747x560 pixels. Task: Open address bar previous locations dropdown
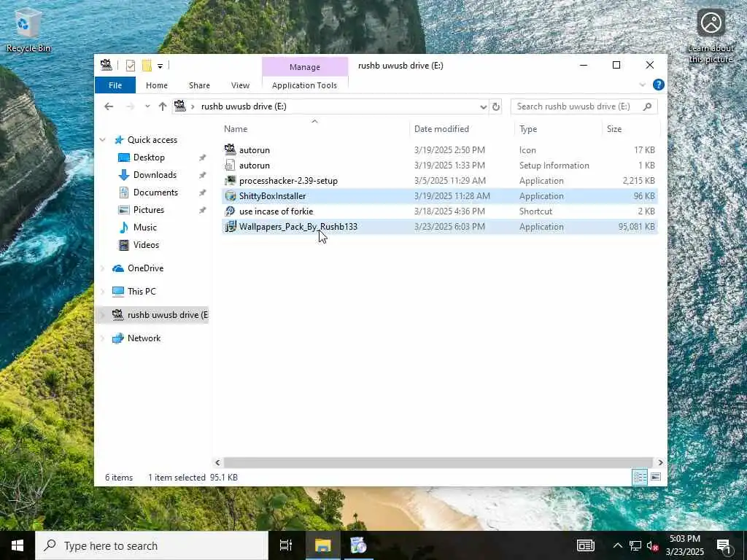(x=483, y=106)
